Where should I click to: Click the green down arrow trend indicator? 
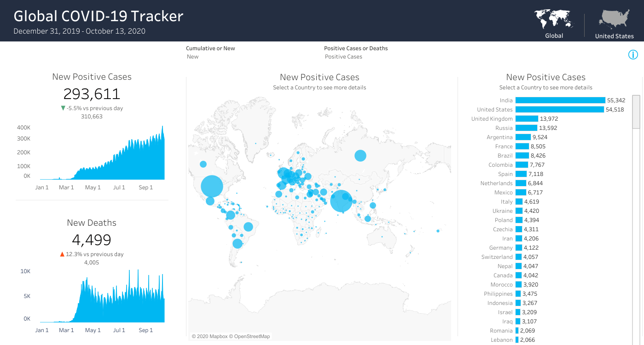click(64, 108)
